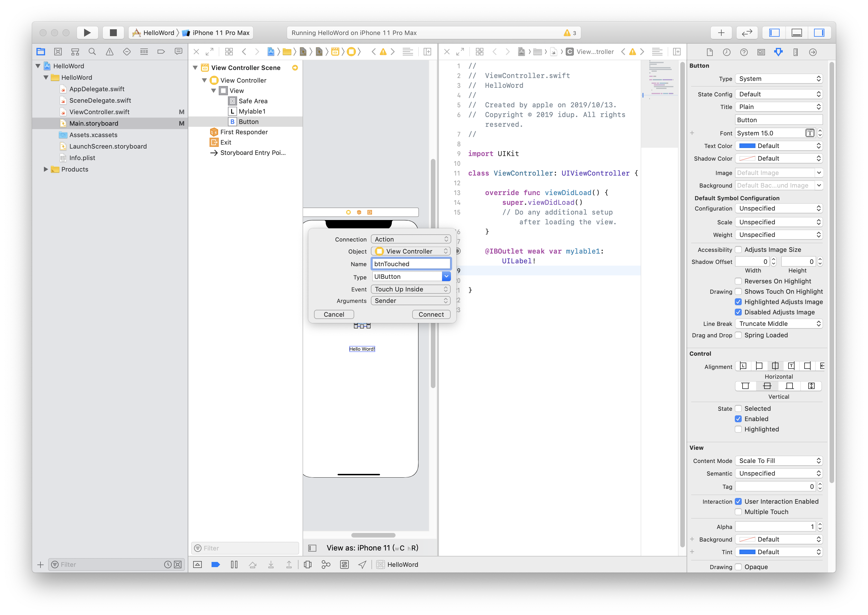This screenshot has width=868, height=615.
Task: Collapse the Products folder disclosure triangle
Action: tap(46, 169)
